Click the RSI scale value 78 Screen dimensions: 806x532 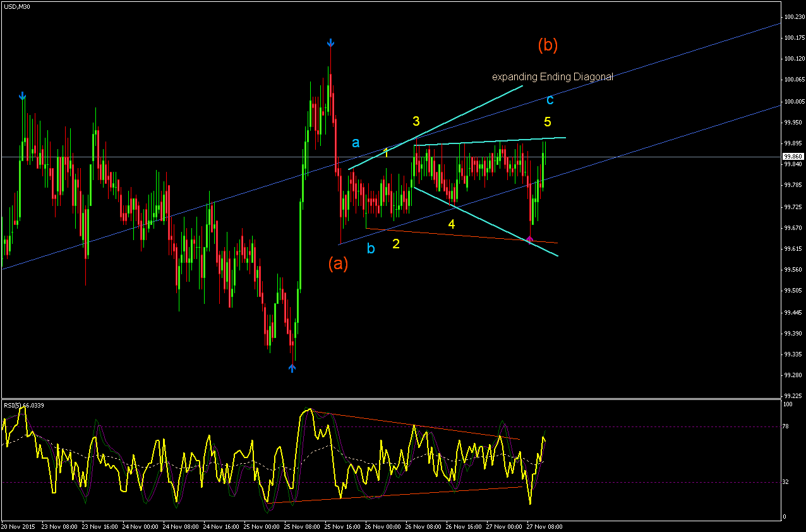[x=786, y=427]
